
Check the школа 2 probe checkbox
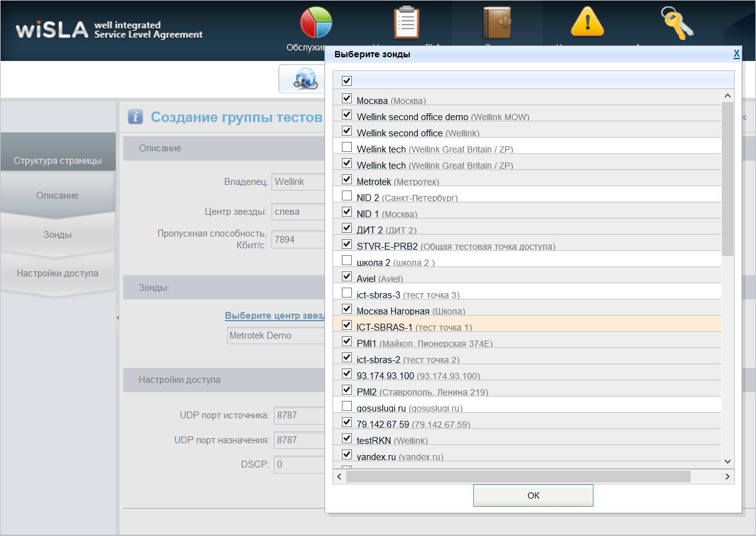(x=347, y=260)
